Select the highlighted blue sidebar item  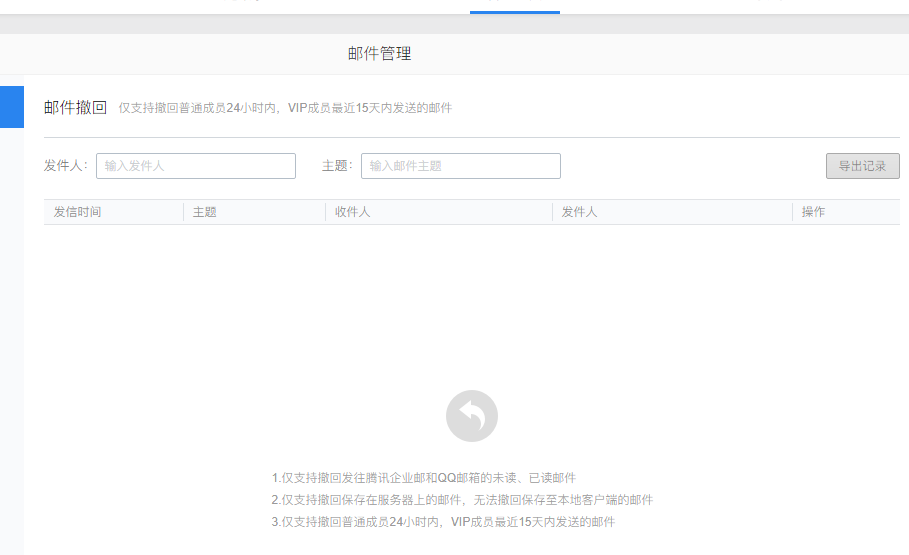click(11, 107)
